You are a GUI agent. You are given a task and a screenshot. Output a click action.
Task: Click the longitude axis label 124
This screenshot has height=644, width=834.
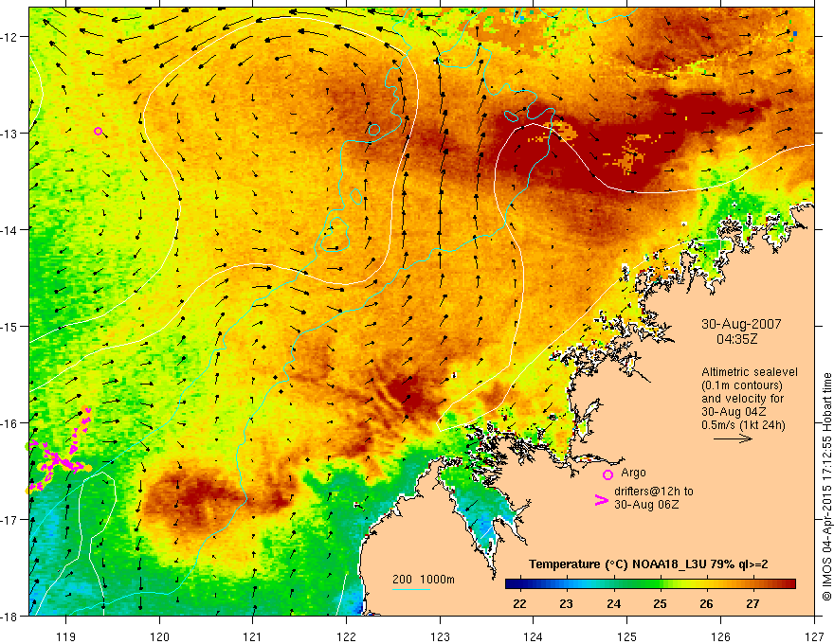click(x=534, y=636)
